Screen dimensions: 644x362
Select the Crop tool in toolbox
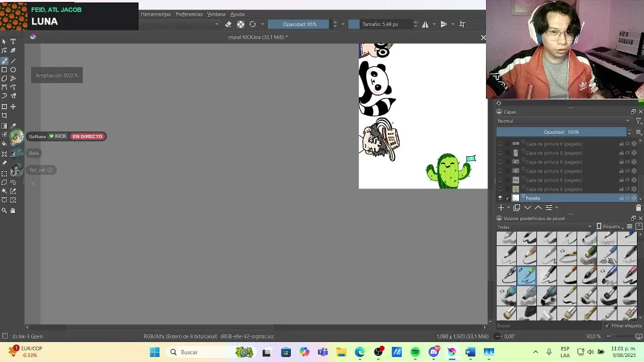pos(5,116)
